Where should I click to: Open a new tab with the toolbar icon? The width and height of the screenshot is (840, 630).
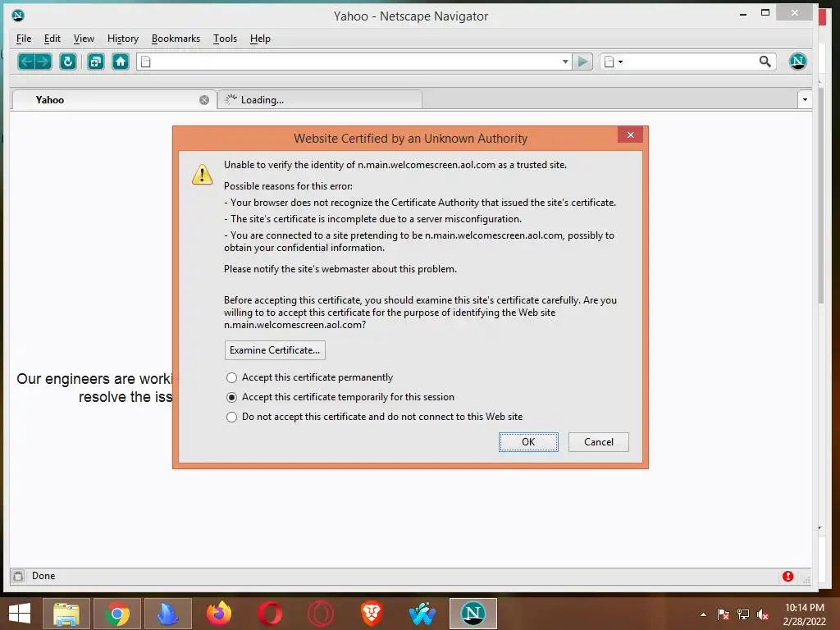click(96, 62)
